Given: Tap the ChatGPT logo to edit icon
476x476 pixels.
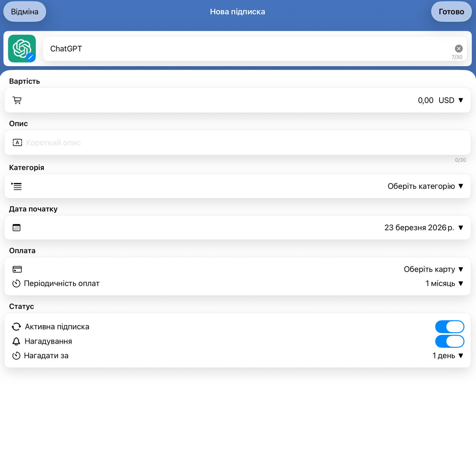Looking at the screenshot, I should coord(22,49).
